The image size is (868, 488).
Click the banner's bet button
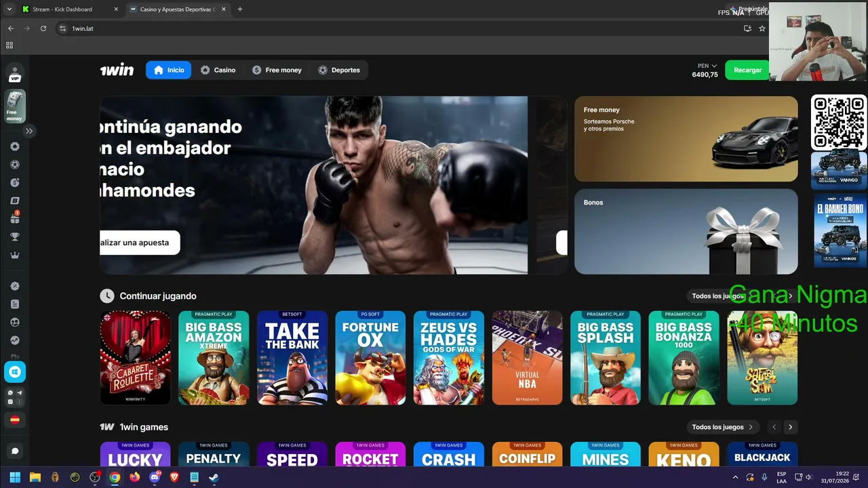tap(140, 243)
